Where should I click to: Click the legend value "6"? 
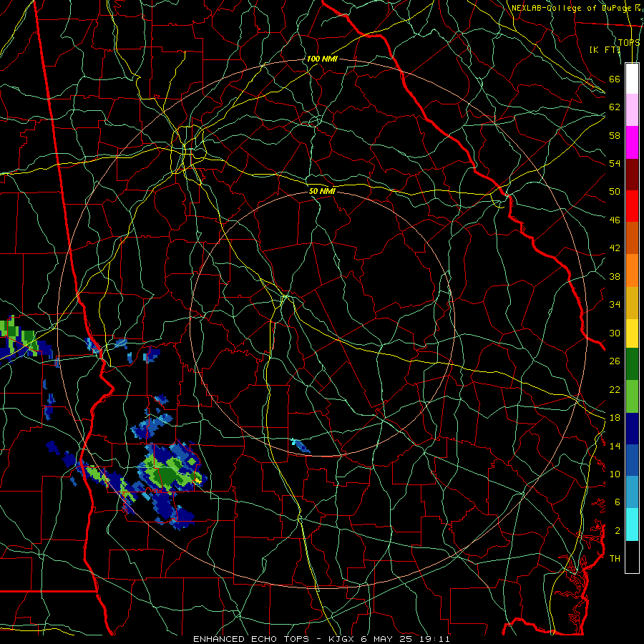[x=618, y=502]
